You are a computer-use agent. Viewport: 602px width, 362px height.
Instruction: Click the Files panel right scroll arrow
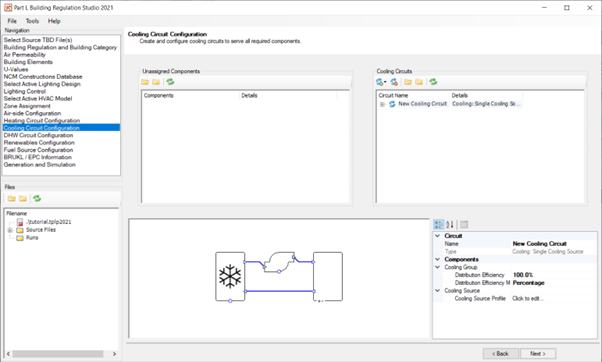click(114, 354)
